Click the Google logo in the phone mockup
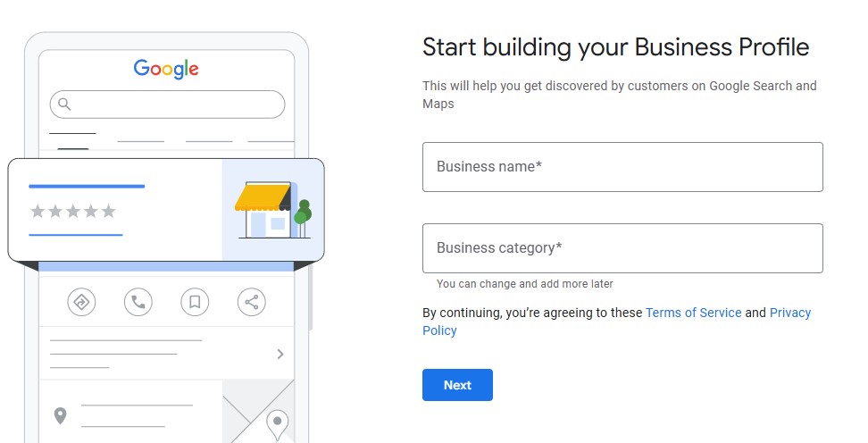Viewport: 868px width, 443px height. (x=166, y=69)
